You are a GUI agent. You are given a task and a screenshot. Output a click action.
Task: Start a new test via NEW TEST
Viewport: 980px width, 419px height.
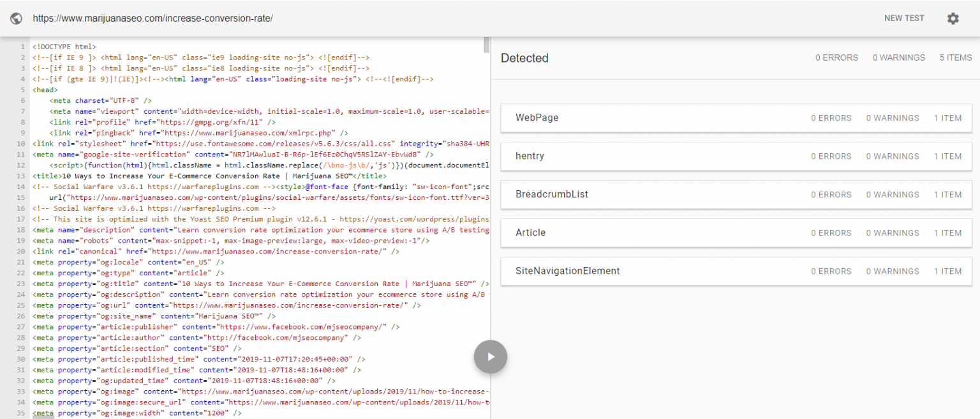pyautogui.click(x=903, y=18)
